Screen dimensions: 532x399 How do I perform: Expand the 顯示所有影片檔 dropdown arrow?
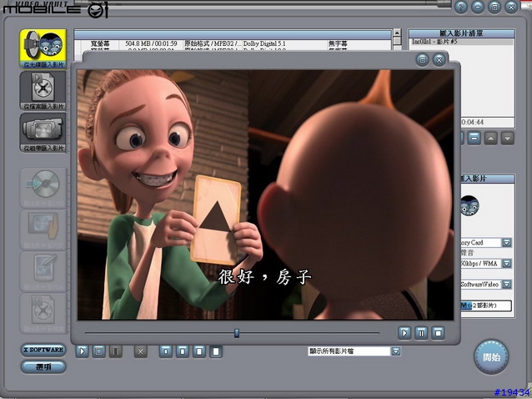pos(395,351)
